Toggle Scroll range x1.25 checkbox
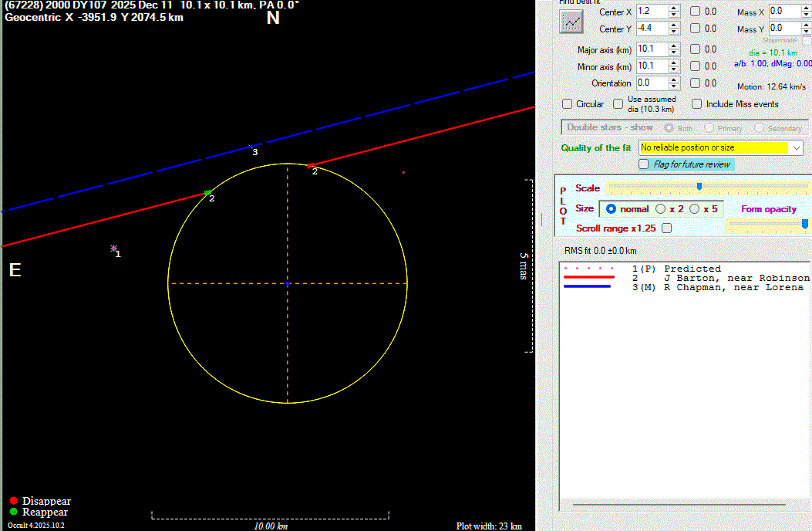Viewport: 812px width, 531px height. tap(666, 228)
